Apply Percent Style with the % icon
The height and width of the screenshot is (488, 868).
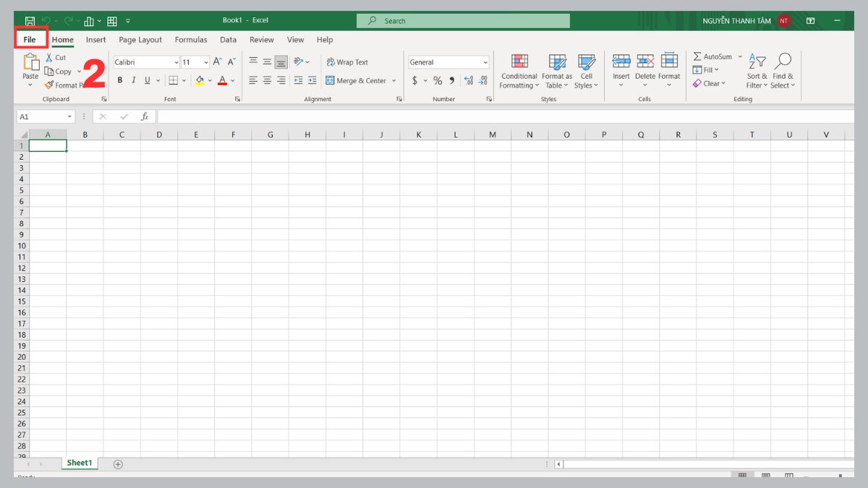click(x=438, y=81)
